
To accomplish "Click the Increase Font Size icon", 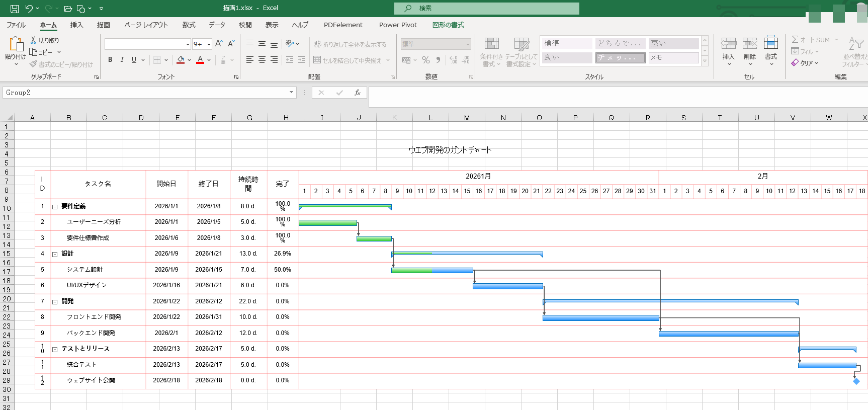I will click(x=219, y=44).
